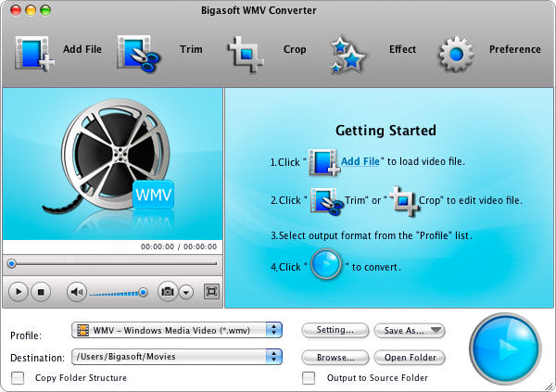Adjust the volume slider

click(118, 293)
